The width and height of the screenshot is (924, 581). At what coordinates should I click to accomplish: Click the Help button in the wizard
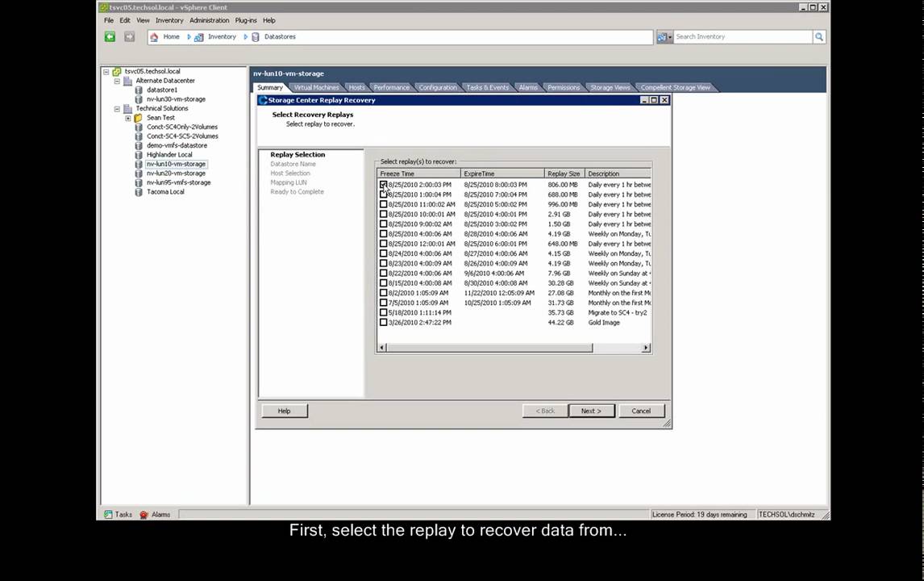(x=284, y=411)
